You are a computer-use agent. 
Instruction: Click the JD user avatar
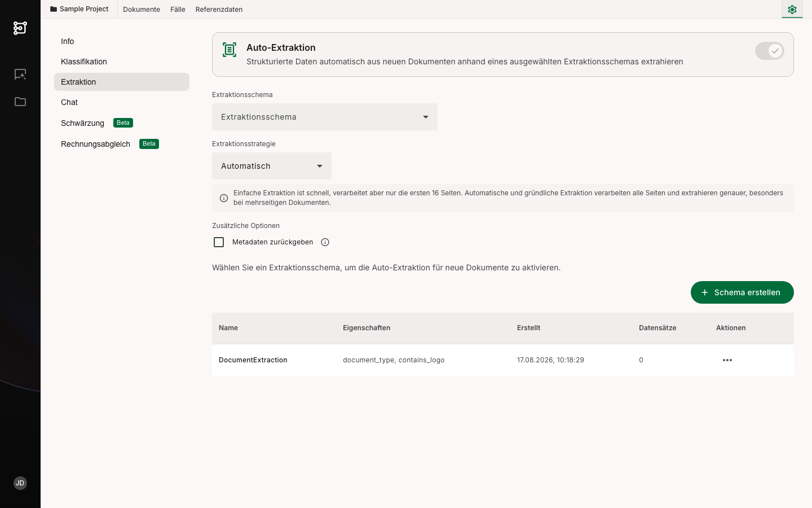pos(20,483)
